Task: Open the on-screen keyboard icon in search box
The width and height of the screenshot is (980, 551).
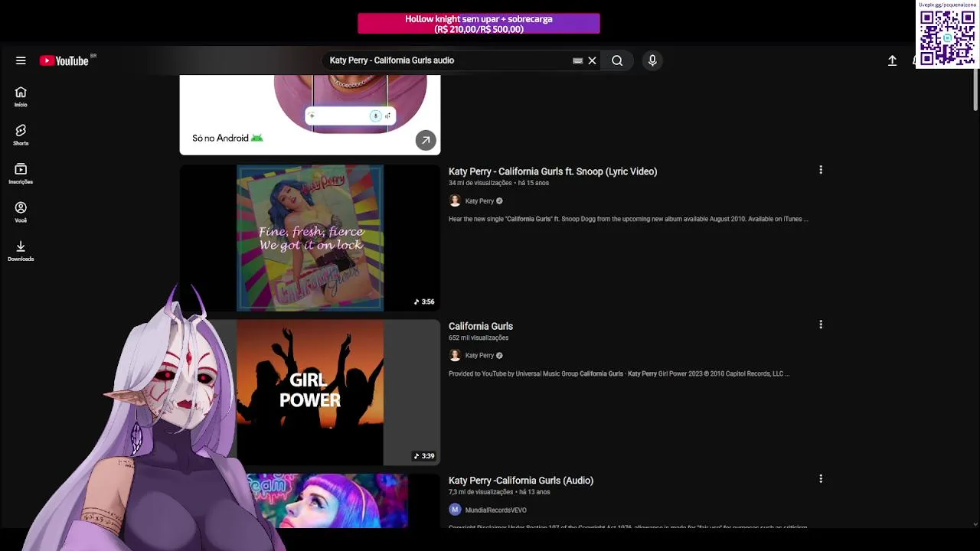Action: [577, 60]
